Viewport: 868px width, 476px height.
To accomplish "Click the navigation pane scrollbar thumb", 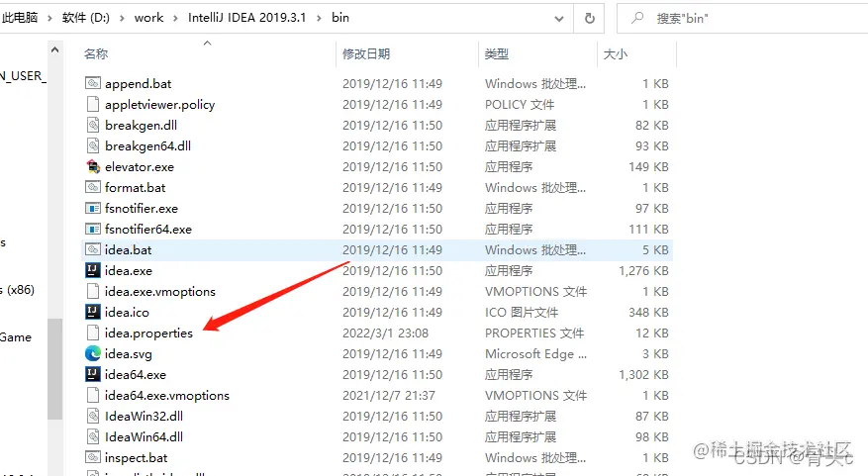I will 54,369.
